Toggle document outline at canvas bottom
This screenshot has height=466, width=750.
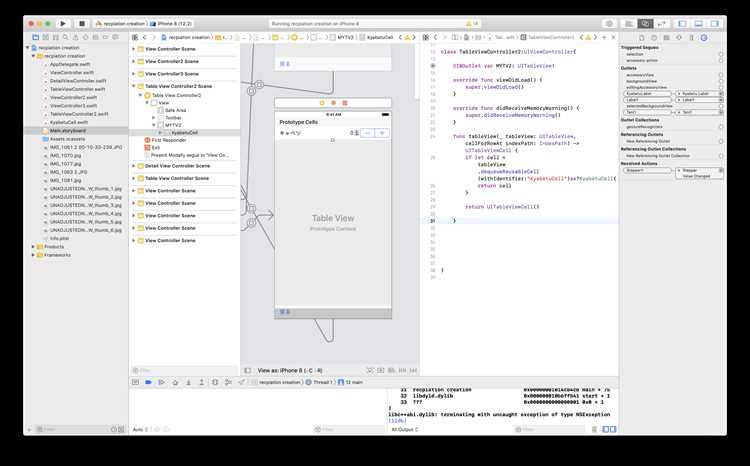(x=247, y=370)
